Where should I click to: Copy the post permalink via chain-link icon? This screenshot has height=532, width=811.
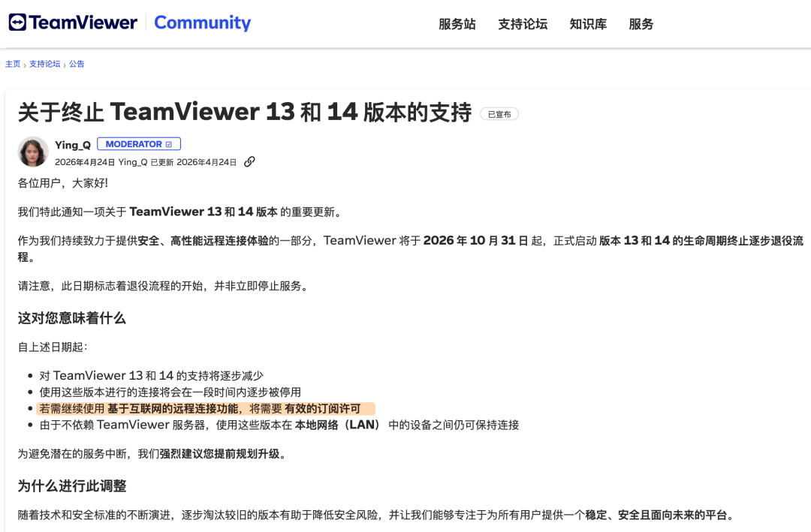click(x=249, y=162)
